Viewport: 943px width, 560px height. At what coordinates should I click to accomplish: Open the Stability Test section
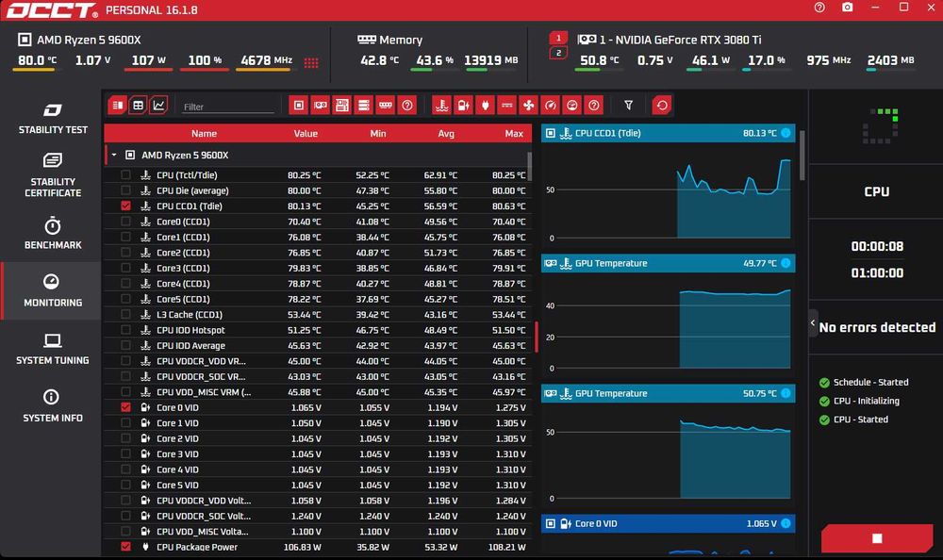(52, 119)
